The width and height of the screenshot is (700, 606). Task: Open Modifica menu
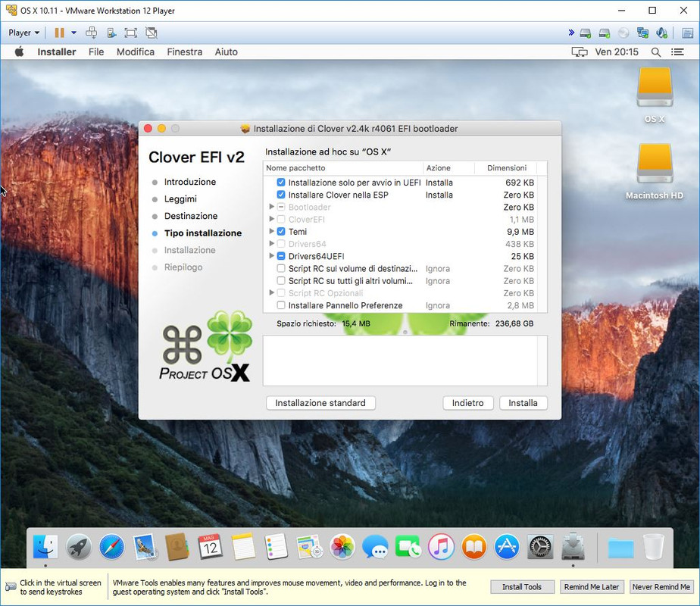(x=136, y=52)
